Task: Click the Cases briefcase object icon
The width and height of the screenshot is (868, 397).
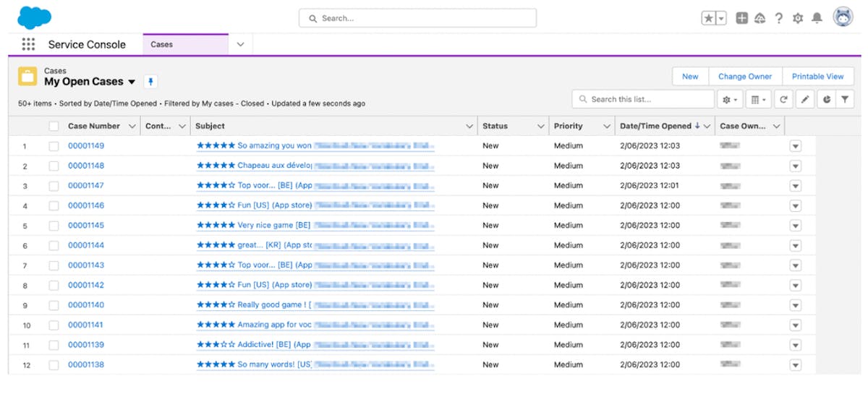Action: click(x=27, y=77)
